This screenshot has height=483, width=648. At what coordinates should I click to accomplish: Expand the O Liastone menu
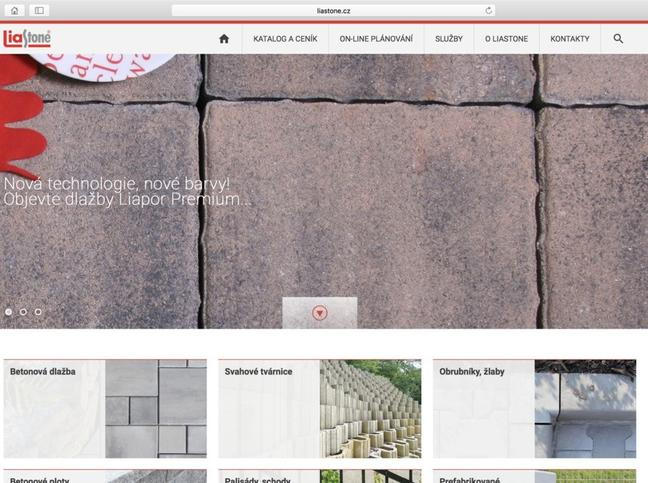(x=506, y=39)
